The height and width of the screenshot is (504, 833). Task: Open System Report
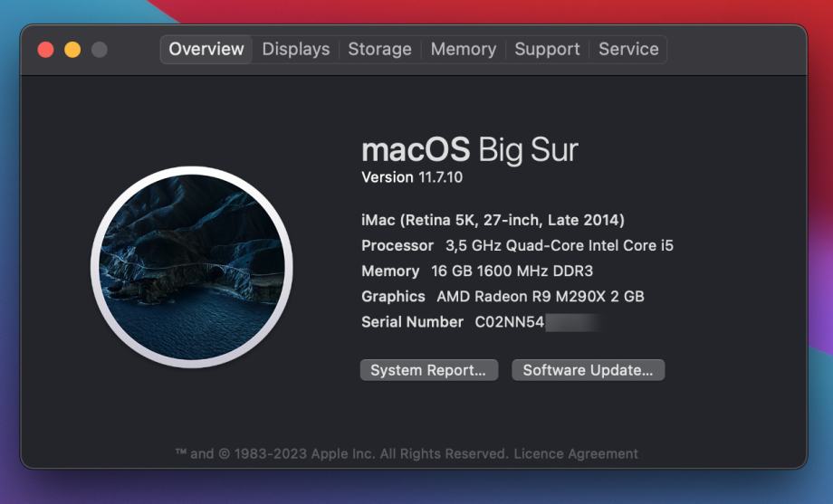(x=428, y=370)
